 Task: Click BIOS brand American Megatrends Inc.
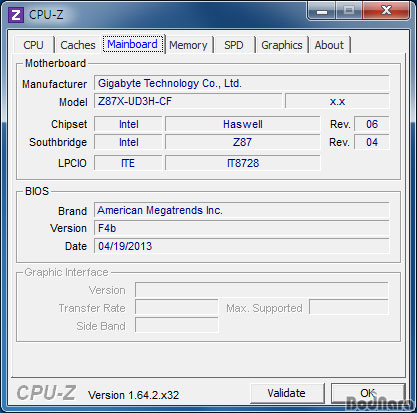point(242,210)
